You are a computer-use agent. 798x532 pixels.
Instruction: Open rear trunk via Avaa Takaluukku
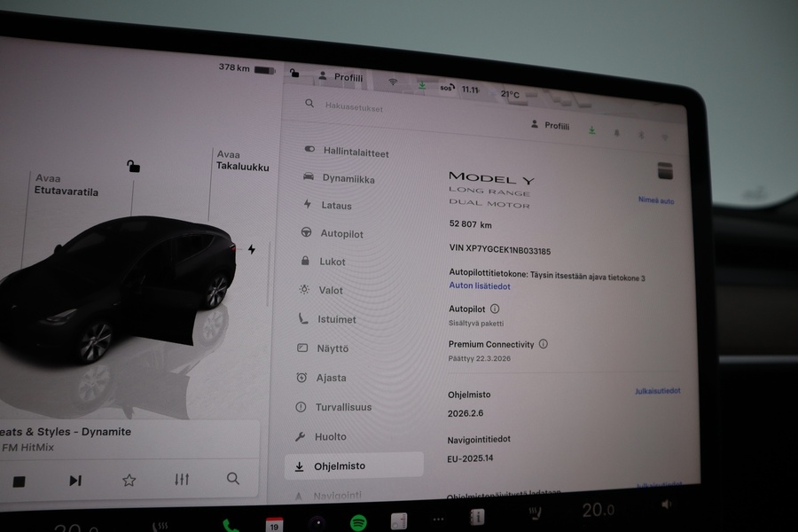(x=242, y=160)
